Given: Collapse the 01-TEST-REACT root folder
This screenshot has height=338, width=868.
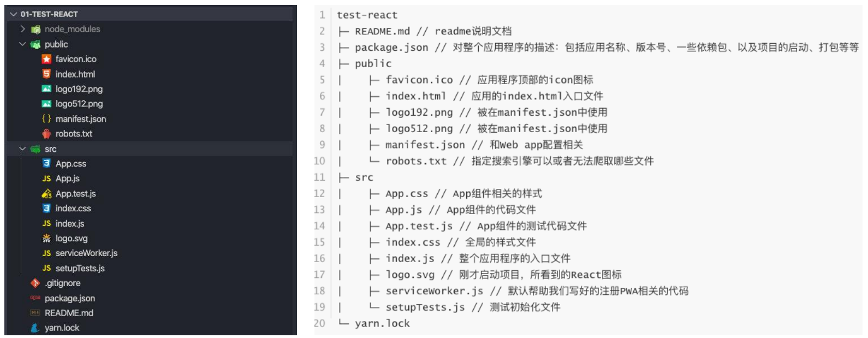Looking at the screenshot, I should 14,14.
